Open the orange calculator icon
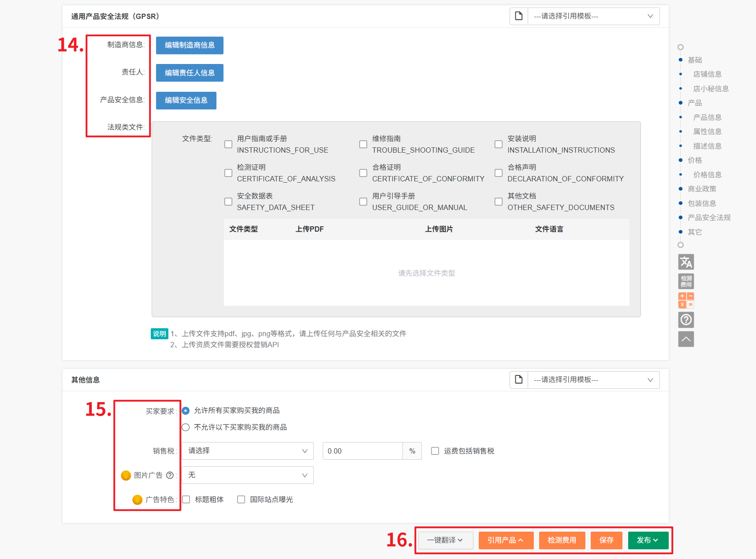Viewport: 756px width, 559px height. pyautogui.click(x=686, y=300)
